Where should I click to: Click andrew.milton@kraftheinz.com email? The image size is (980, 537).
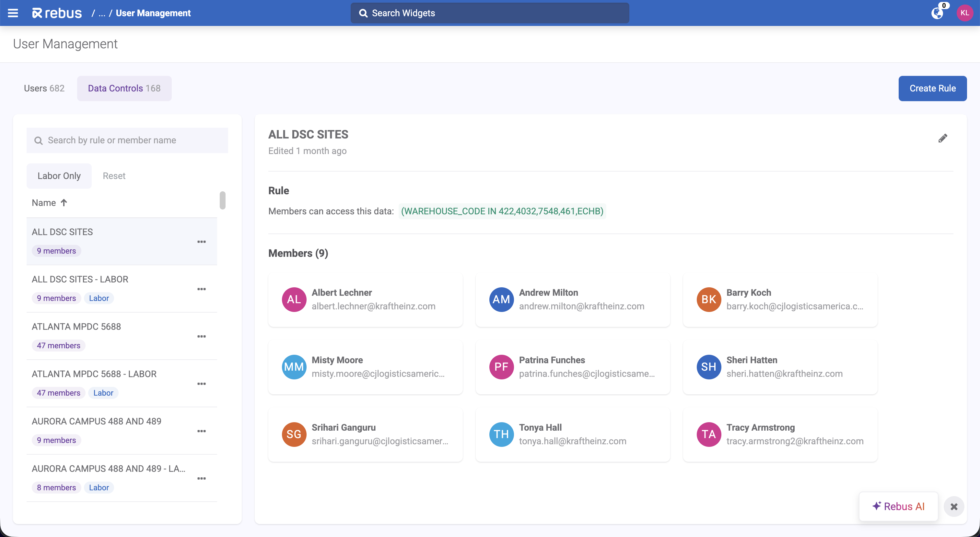tap(582, 306)
